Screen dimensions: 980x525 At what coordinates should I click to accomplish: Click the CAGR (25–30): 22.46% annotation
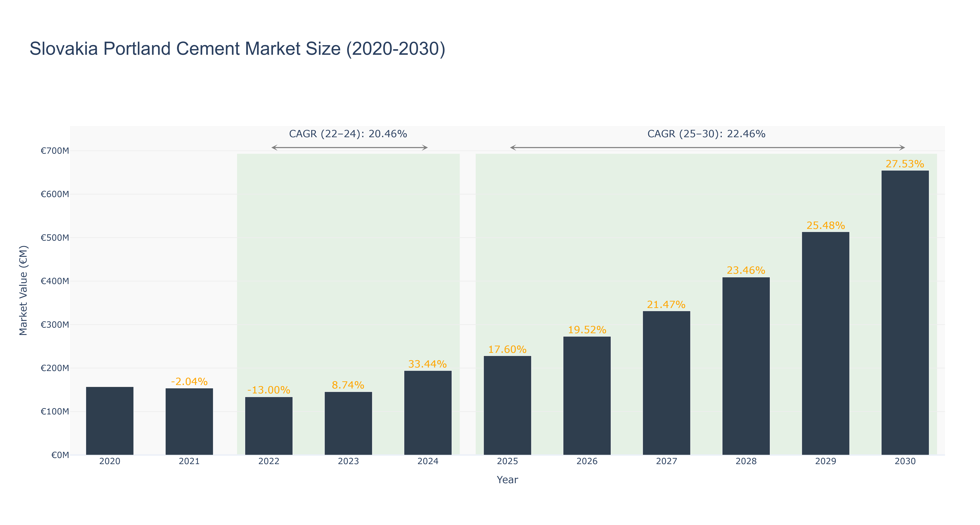tap(706, 134)
